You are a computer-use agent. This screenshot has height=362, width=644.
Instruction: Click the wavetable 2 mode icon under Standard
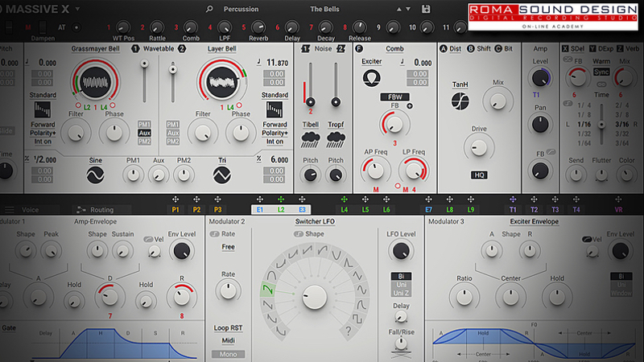tap(275, 109)
